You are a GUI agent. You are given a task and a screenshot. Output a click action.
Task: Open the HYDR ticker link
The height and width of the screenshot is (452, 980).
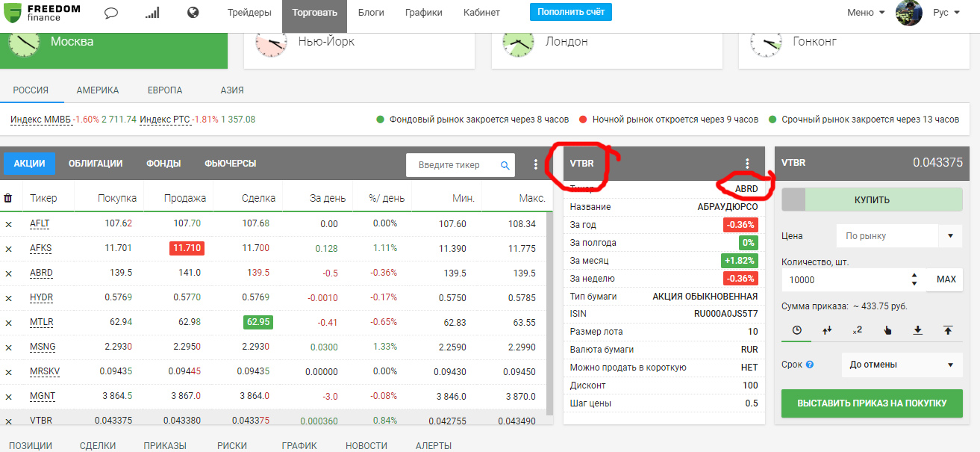(x=41, y=298)
